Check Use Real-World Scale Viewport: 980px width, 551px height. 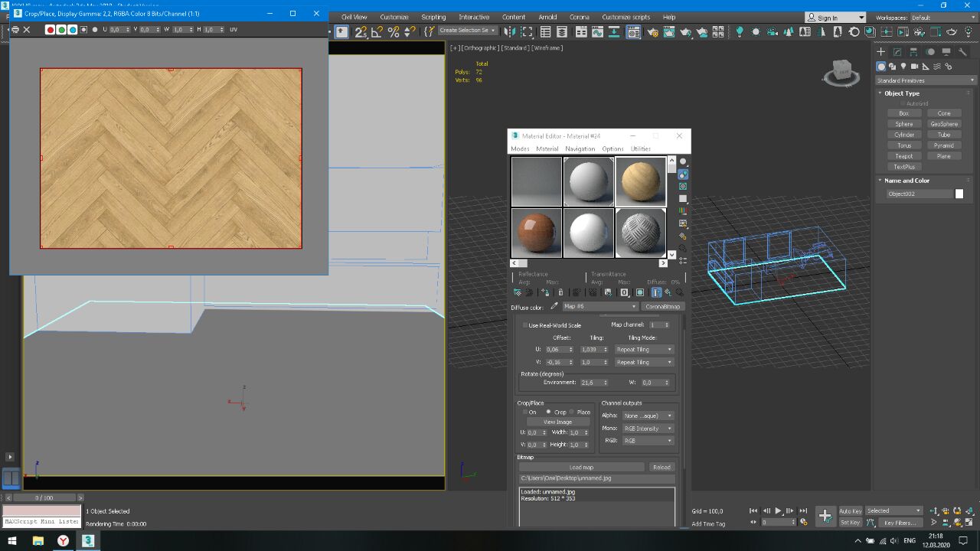[x=525, y=325]
